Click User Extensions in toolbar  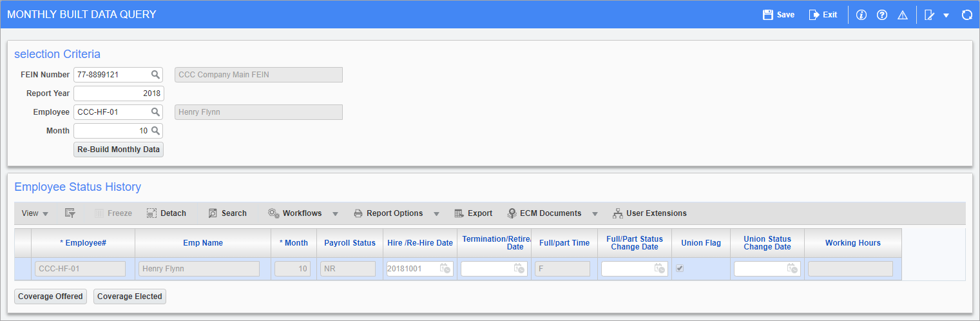649,213
